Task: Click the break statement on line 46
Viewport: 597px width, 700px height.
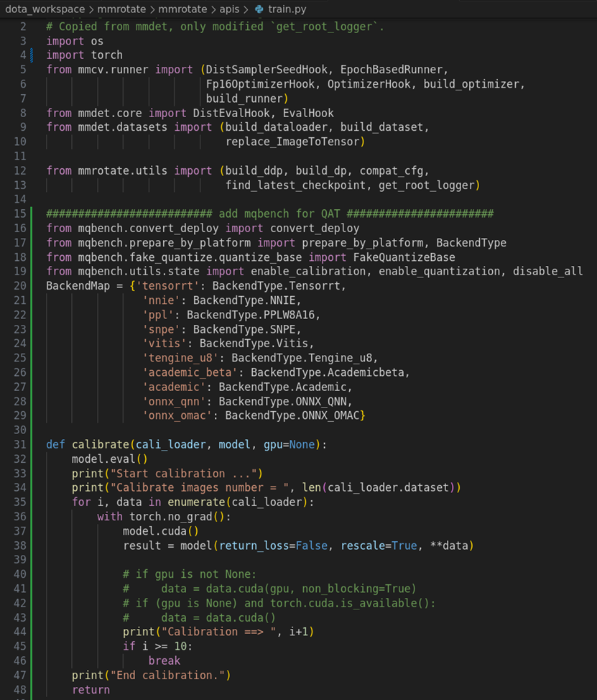Action: (164, 660)
